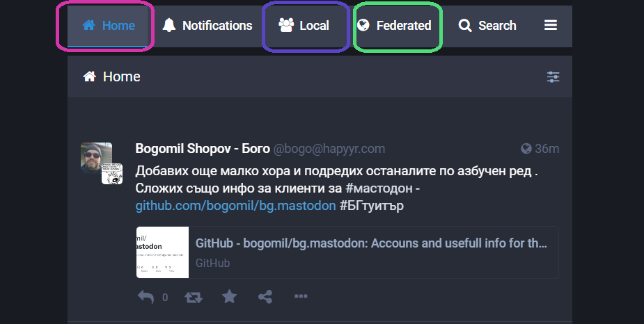Show Home column settings sliders icon

coord(553,77)
